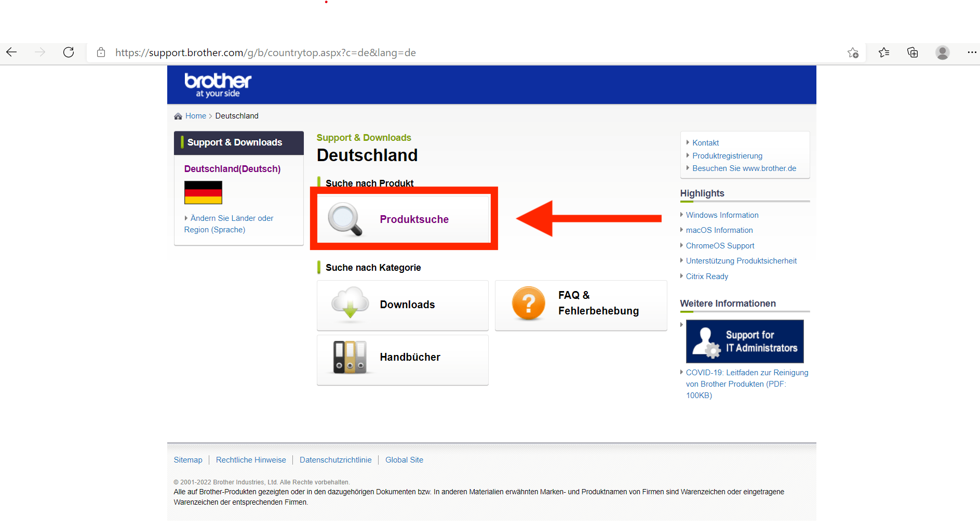Image resolution: width=980 pixels, height=527 pixels.
Task: Click the browser forward arrow
Action: (40, 52)
